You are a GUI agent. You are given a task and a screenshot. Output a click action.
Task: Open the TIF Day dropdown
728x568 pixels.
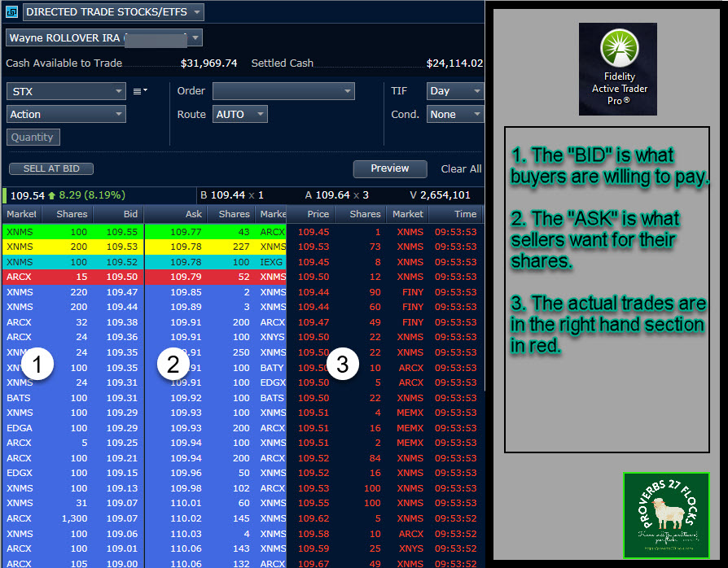(454, 91)
